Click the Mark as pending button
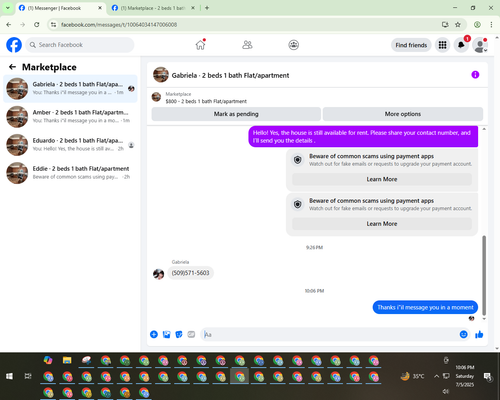 236,114
